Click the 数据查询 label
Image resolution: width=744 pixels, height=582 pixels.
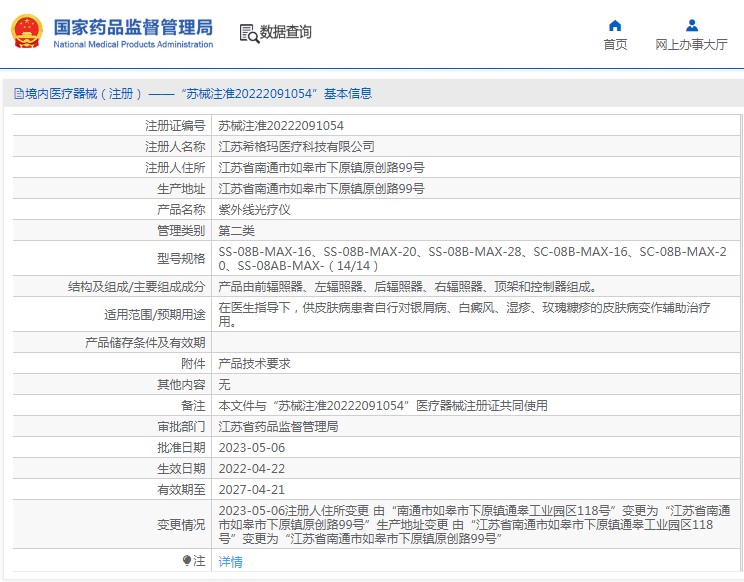click(285, 32)
